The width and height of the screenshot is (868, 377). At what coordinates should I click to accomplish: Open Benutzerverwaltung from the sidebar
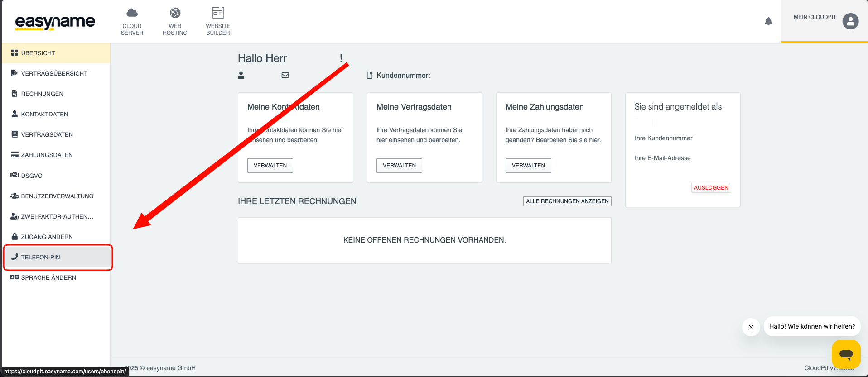pos(57,196)
